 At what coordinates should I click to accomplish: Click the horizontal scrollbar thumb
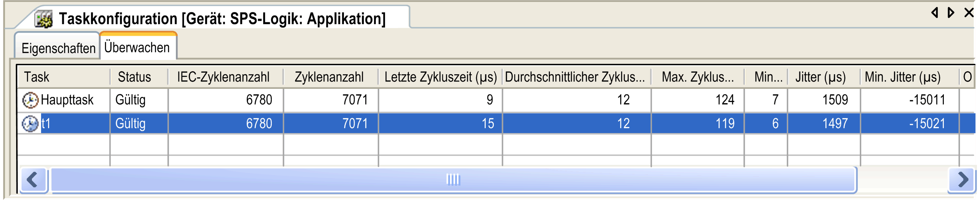453,180
